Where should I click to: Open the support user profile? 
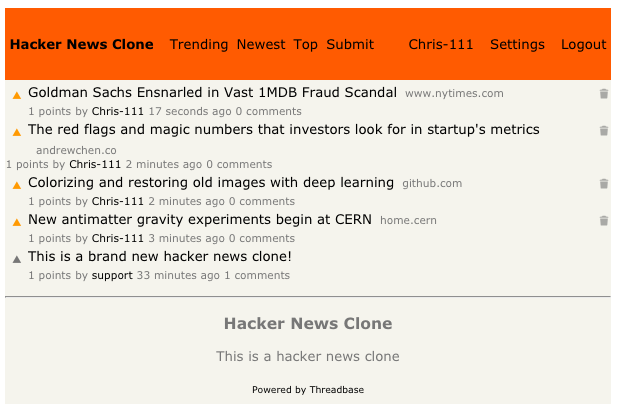(x=112, y=275)
